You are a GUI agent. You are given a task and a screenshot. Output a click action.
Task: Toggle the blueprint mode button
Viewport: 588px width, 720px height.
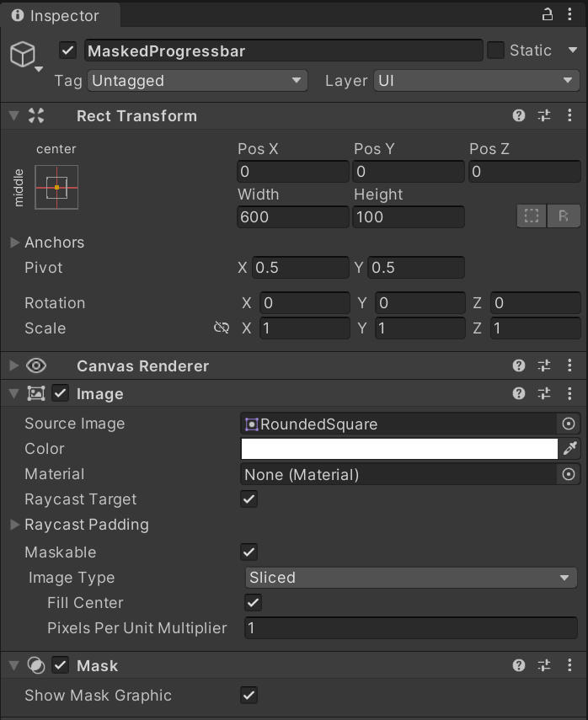pos(531,216)
